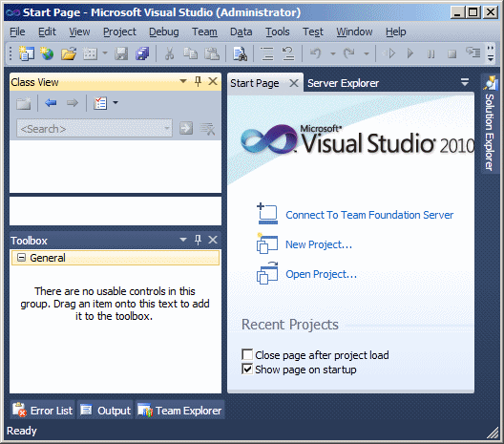Click the Find in Files binoculars icon

click(240, 53)
